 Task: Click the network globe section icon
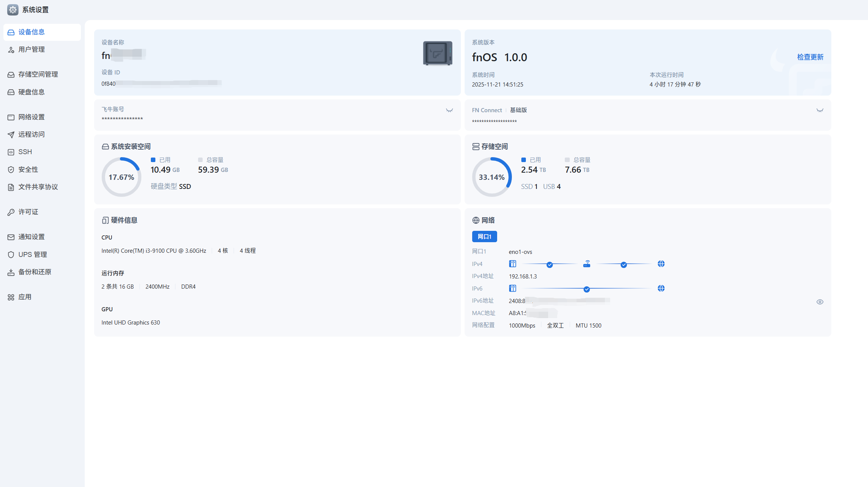click(x=476, y=220)
